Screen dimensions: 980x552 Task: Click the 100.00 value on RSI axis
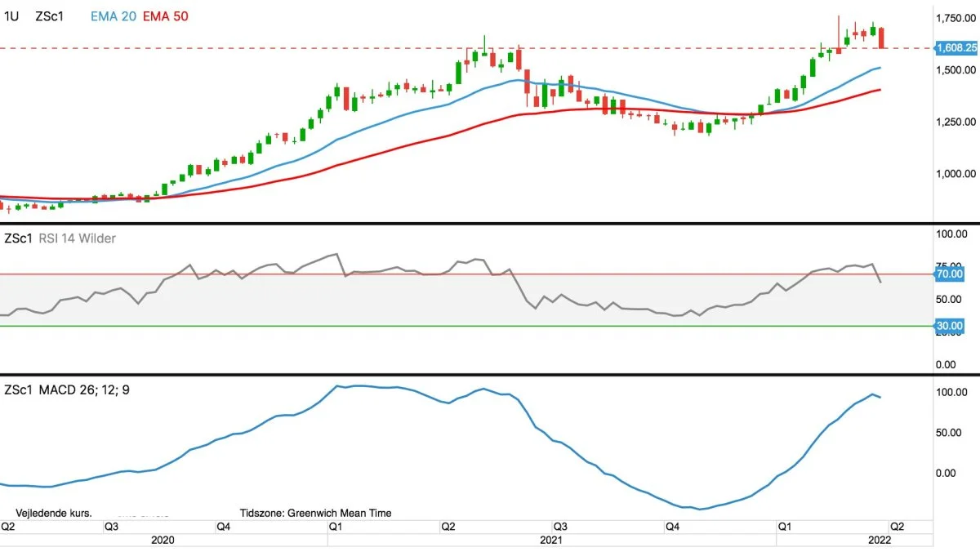[x=951, y=234]
